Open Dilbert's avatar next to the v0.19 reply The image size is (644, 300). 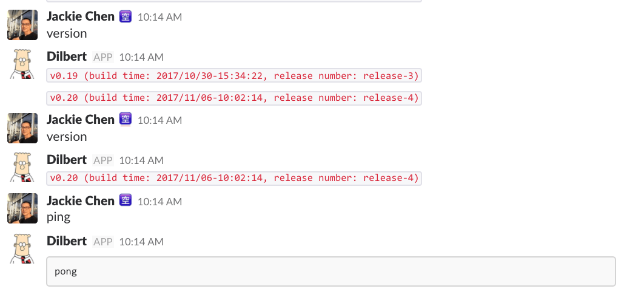(22, 64)
